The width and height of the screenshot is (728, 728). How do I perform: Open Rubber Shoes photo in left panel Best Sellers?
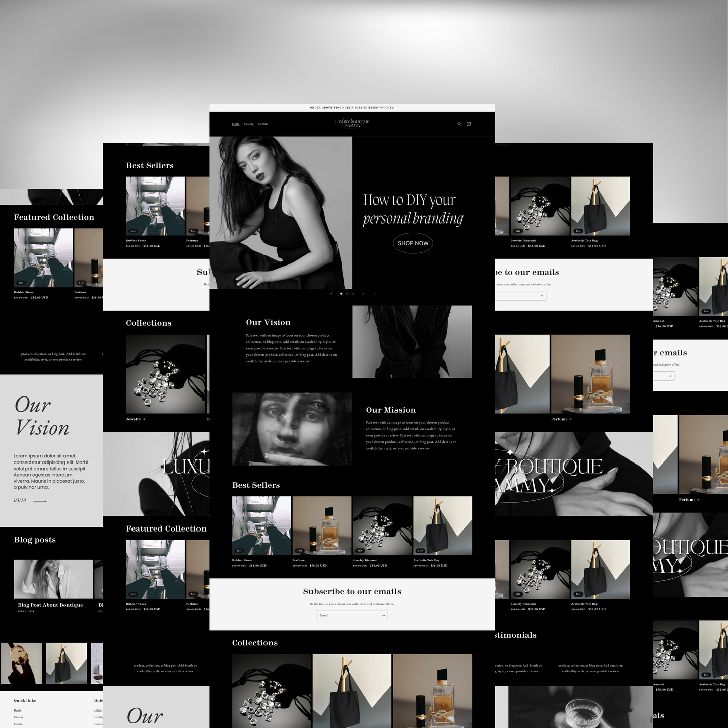(156, 206)
